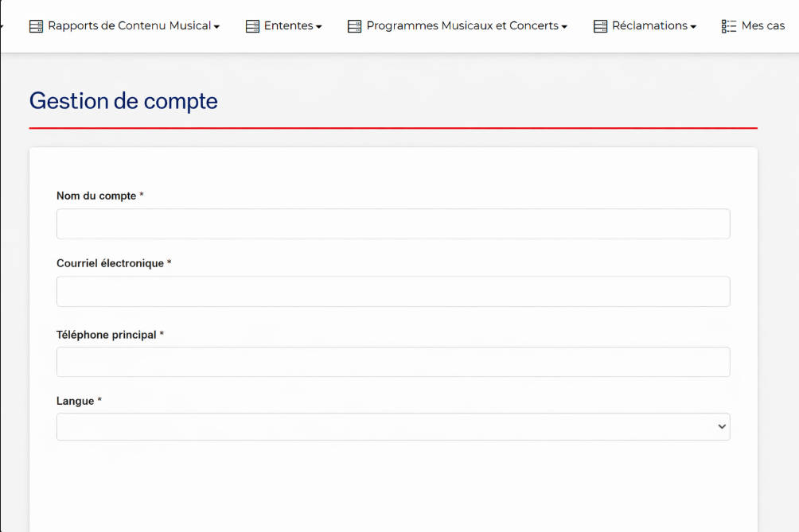Open the Langue select dropdown
799x532 pixels.
[393, 427]
